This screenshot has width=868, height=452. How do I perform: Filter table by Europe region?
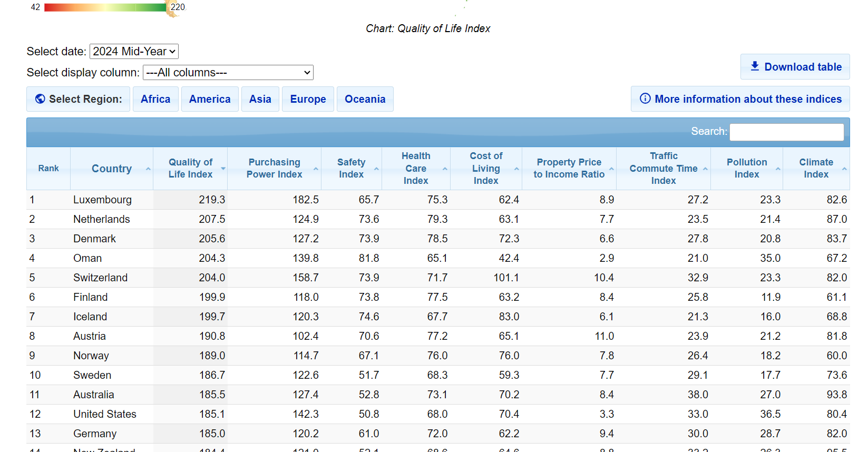(308, 99)
